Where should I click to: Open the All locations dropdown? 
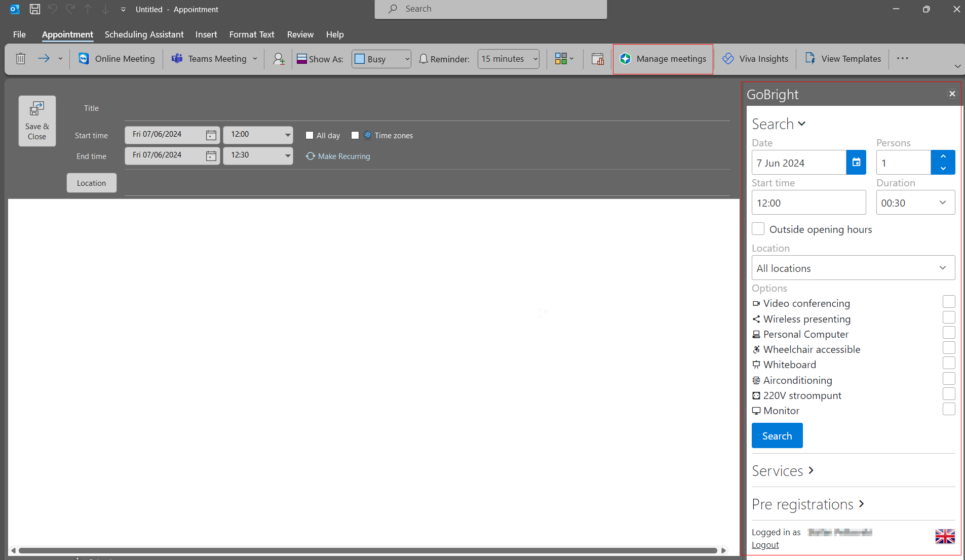point(853,268)
